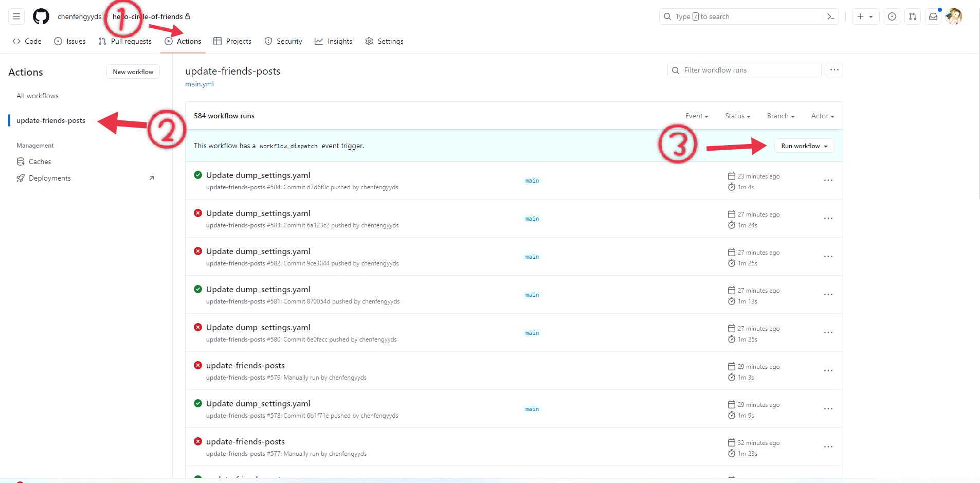980x483 pixels.
Task: Expand the Branch filter dropdown
Action: 781,116
